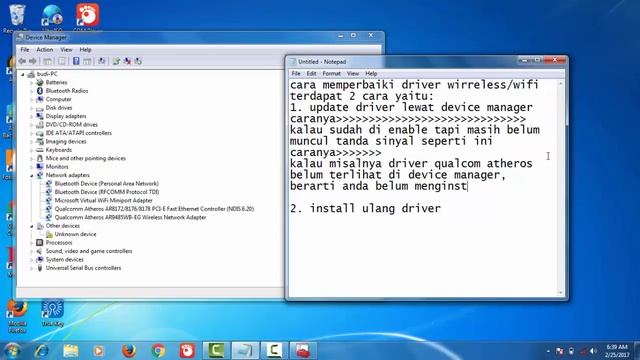Image resolution: width=640 pixels, height=360 pixels.
Task: Open the Edit menu in Notepad
Action: pos(311,73)
